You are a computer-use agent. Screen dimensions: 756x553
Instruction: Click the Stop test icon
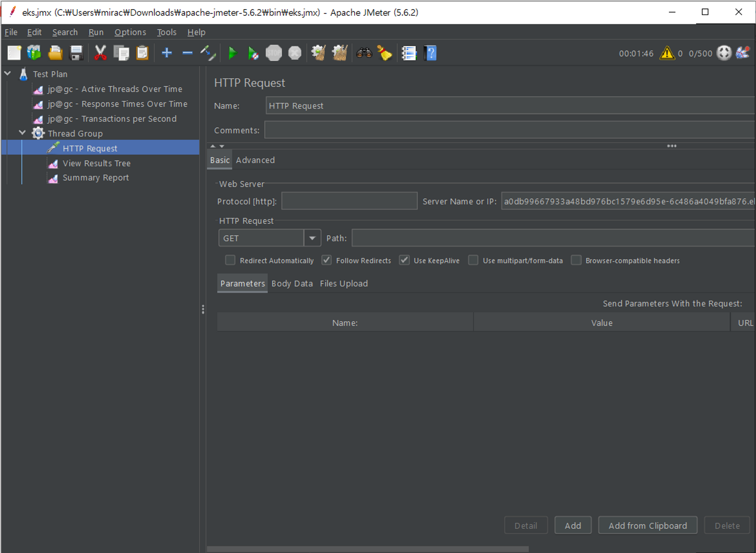[x=274, y=53]
